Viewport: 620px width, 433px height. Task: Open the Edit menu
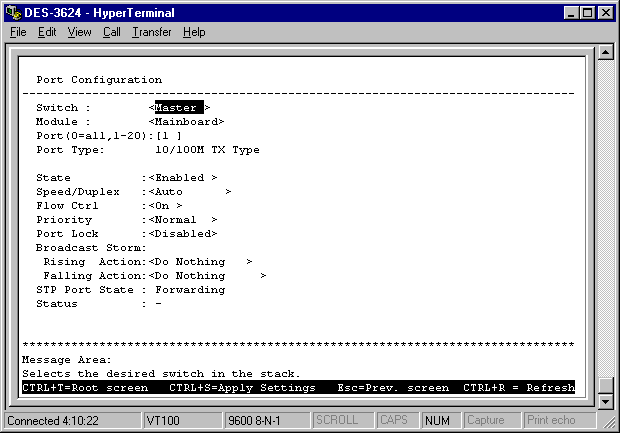[x=47, y=32]
